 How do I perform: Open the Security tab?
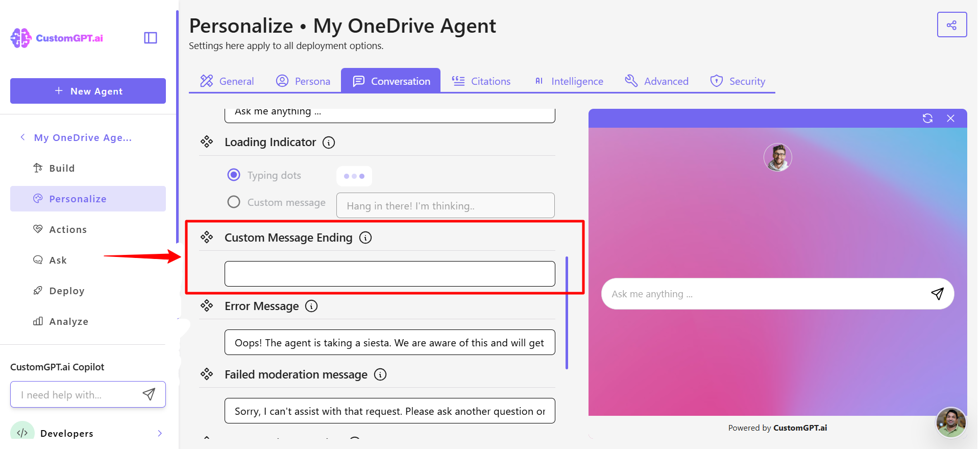pyautogui.click(x=738, y=81)
